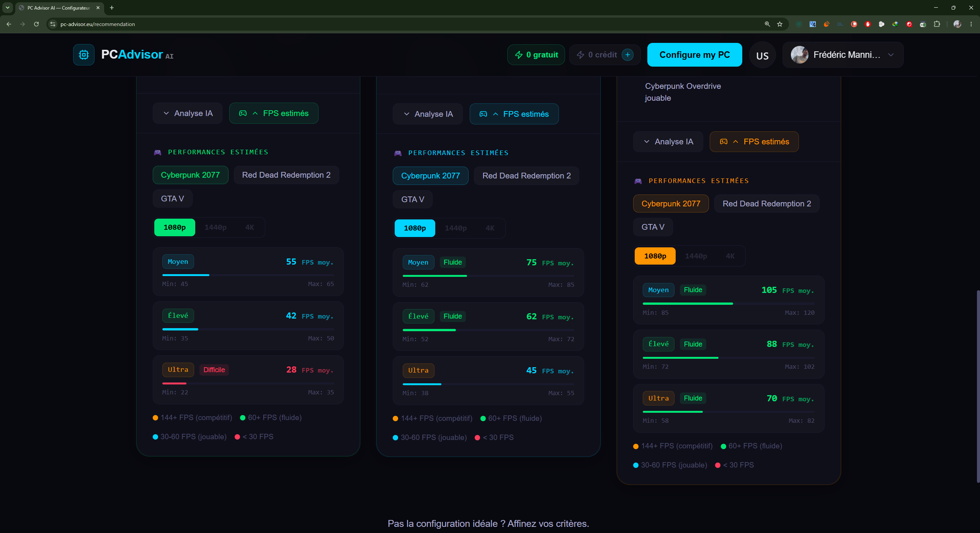Click the browser back arrow

coord(9,24)
